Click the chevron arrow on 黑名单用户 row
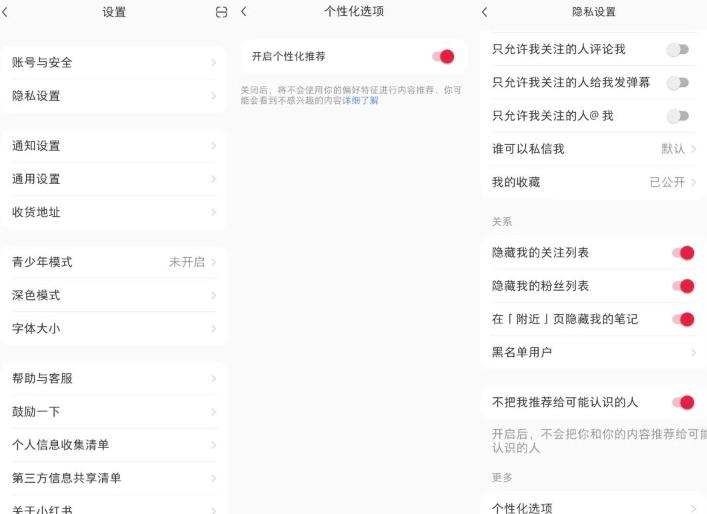Image resolution: width=707 pixels, height=514 pixels. 693,353
